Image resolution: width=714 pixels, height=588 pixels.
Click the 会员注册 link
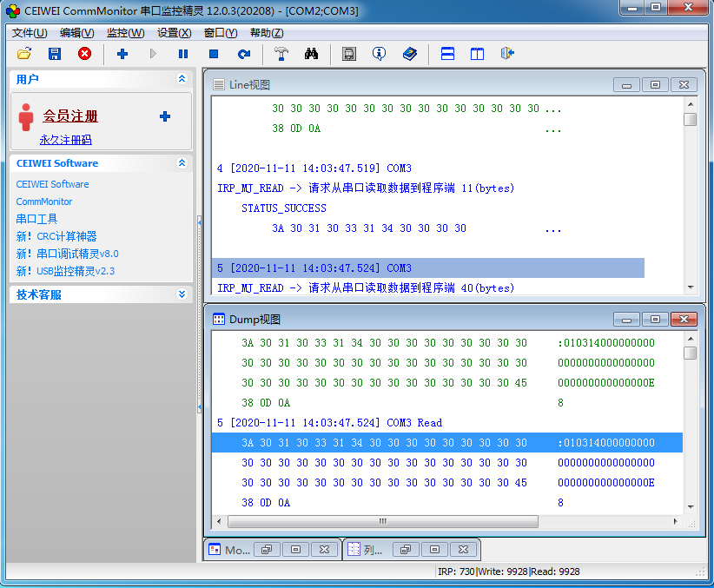[70, 116]
